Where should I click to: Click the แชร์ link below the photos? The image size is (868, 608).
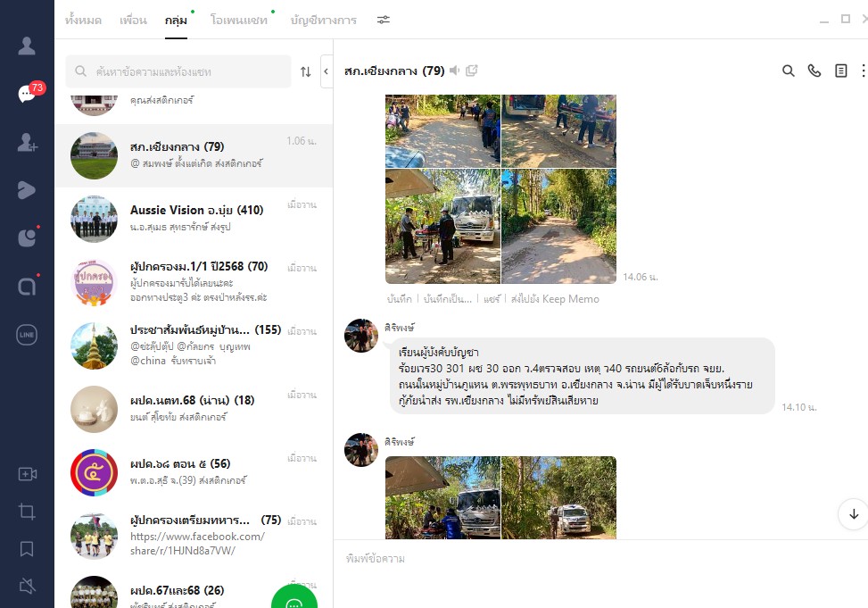pos(492,299)
